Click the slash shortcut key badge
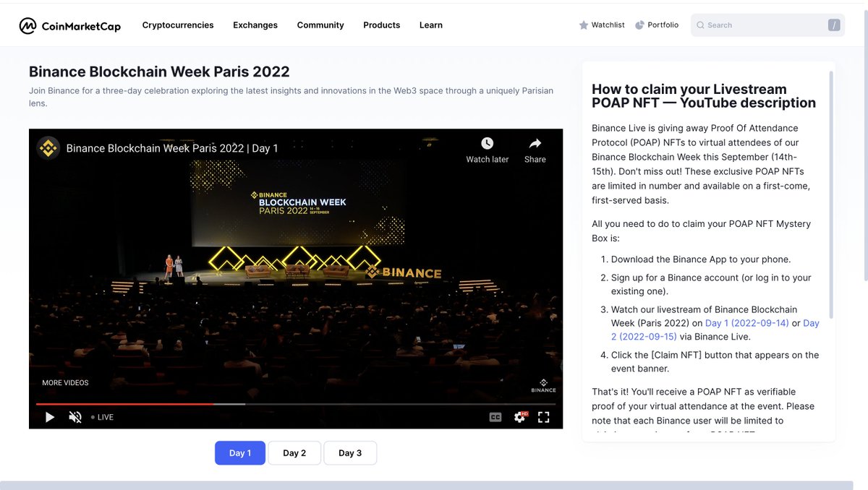The width and height of the screenshot is (868, 490). (834, 25)
